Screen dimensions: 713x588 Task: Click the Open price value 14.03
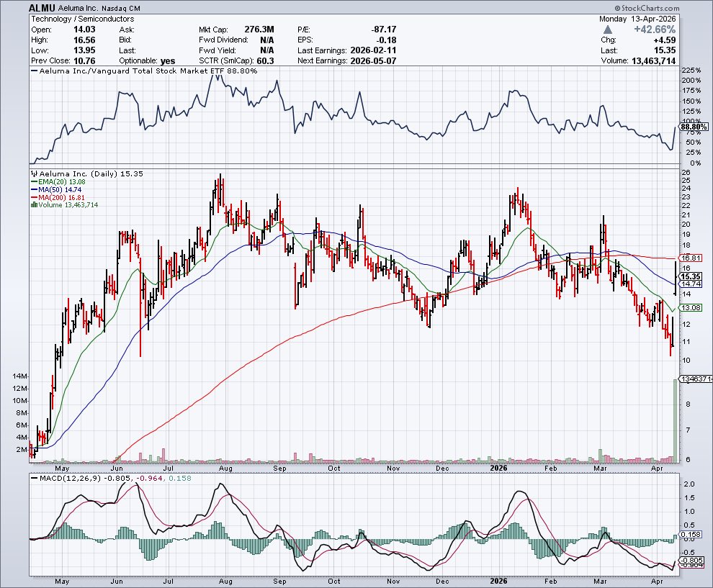point(84,30)
